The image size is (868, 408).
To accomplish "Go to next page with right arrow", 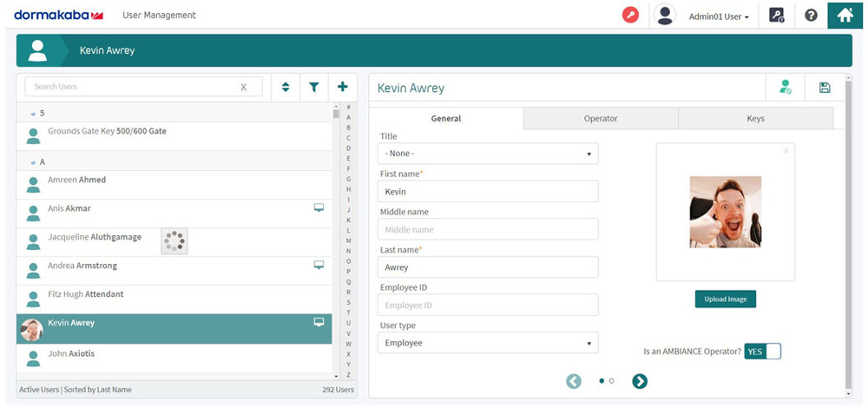I will click(640, 381).
